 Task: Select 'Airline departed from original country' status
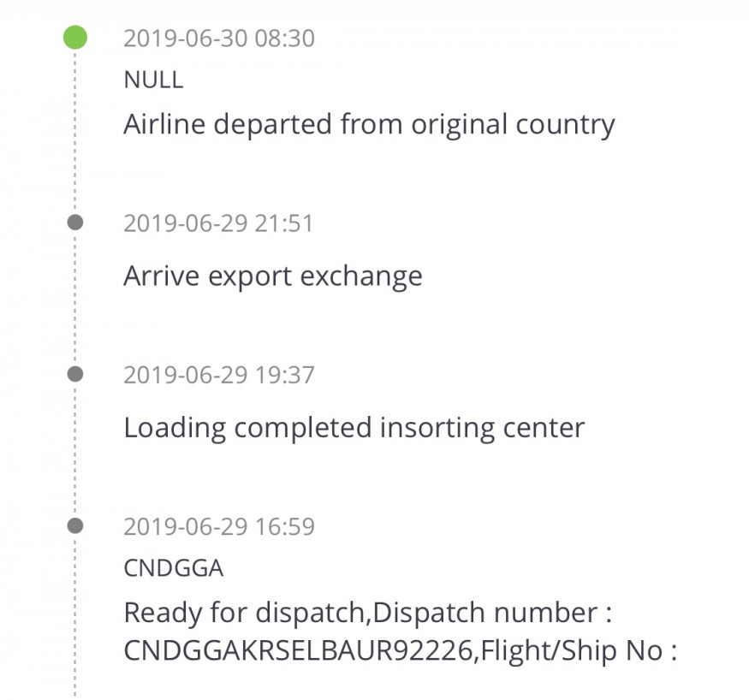(369, 125)
